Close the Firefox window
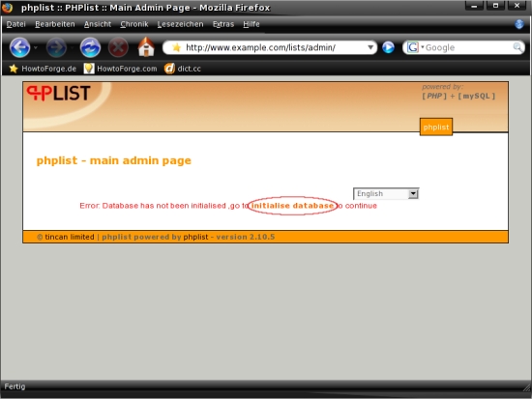Image resolution: width=532 pixels, height=399 pixels. 517,6
